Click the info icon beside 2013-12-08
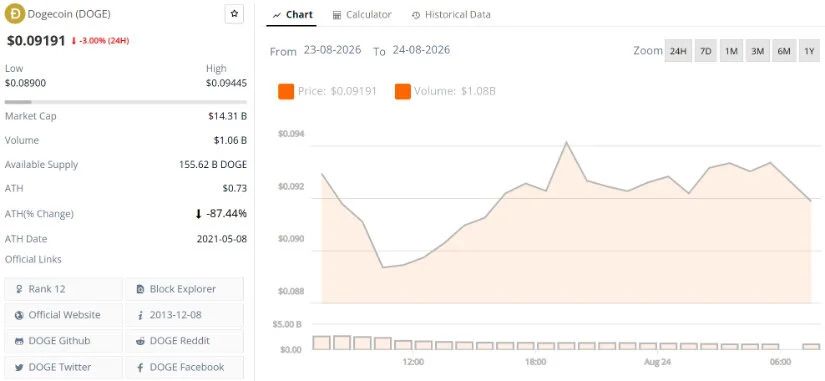This screenshot has height=381, width=825. click(140, 315)
